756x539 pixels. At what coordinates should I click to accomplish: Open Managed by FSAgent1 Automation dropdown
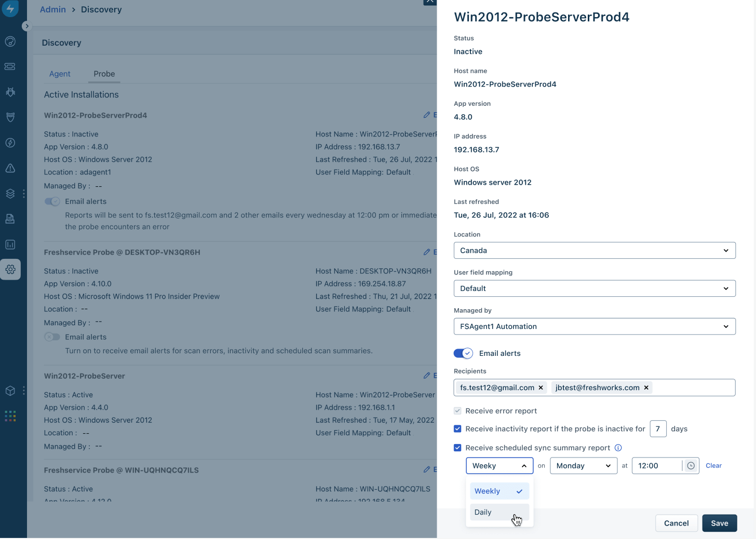click(x=595, y=326)
